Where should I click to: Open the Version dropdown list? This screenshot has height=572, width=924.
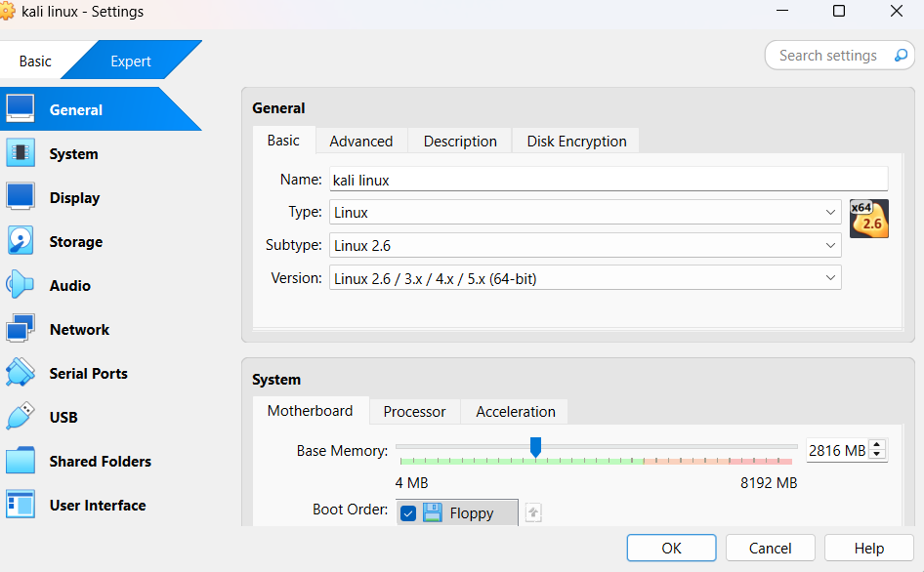(585, 278)
